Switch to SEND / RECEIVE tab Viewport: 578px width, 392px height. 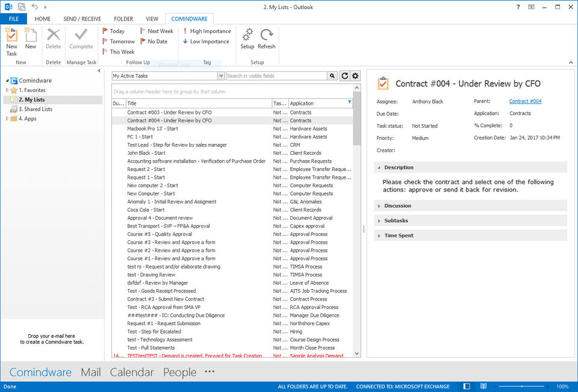82,19
